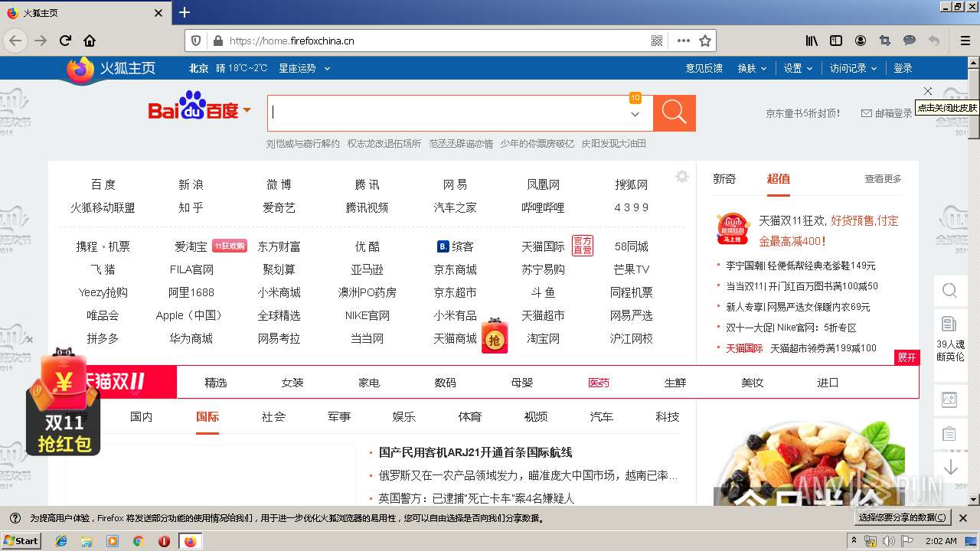Click hot search 少年的你票房破亿
This screenshot has height=551, width=980.
coord(537,143)
